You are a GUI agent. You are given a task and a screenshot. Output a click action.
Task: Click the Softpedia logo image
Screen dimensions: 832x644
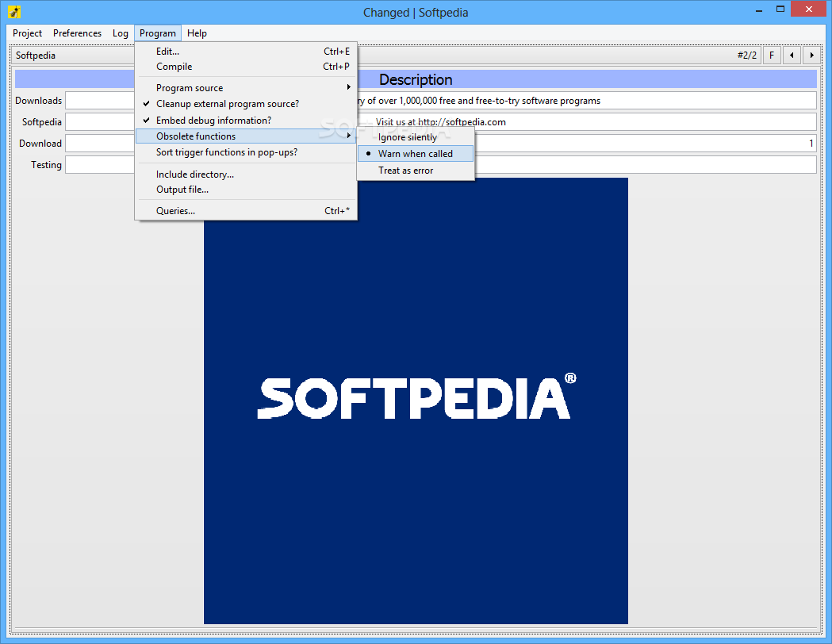pos(416,401)
